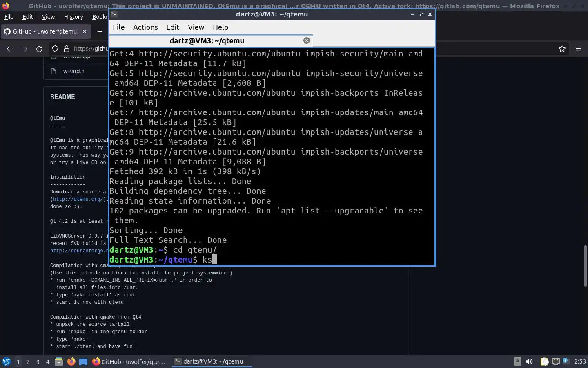Open the volume control in system tray

(530, 361)
